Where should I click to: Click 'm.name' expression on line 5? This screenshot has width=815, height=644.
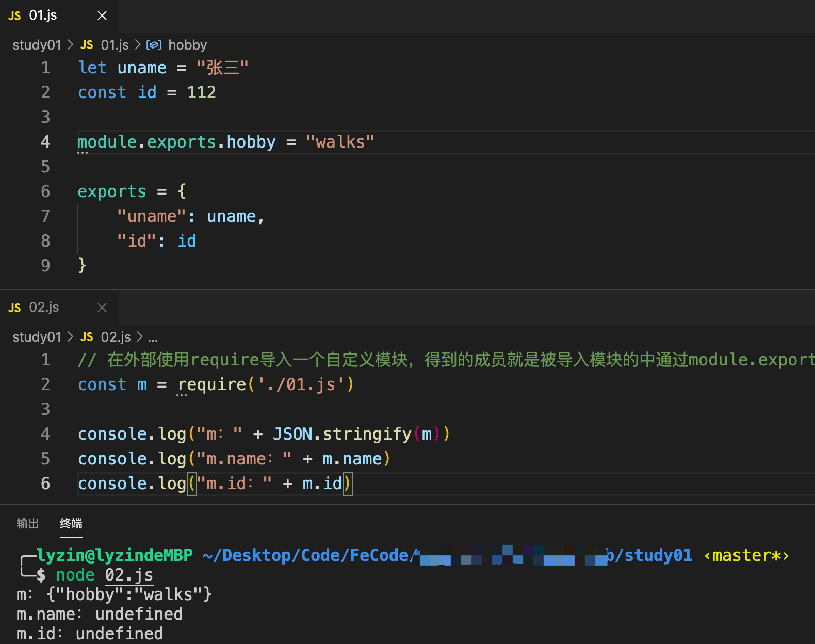tap(352, 459)
